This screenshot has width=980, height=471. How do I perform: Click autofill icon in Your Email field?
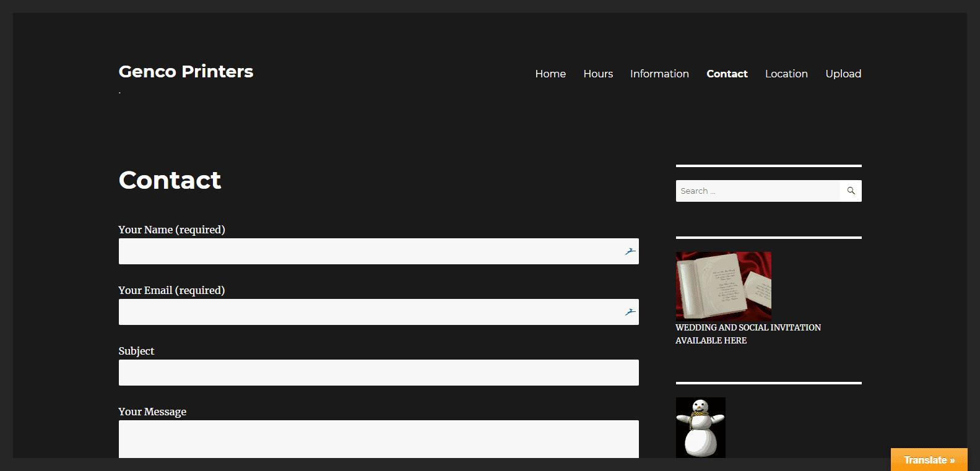[x=630, y=312]
